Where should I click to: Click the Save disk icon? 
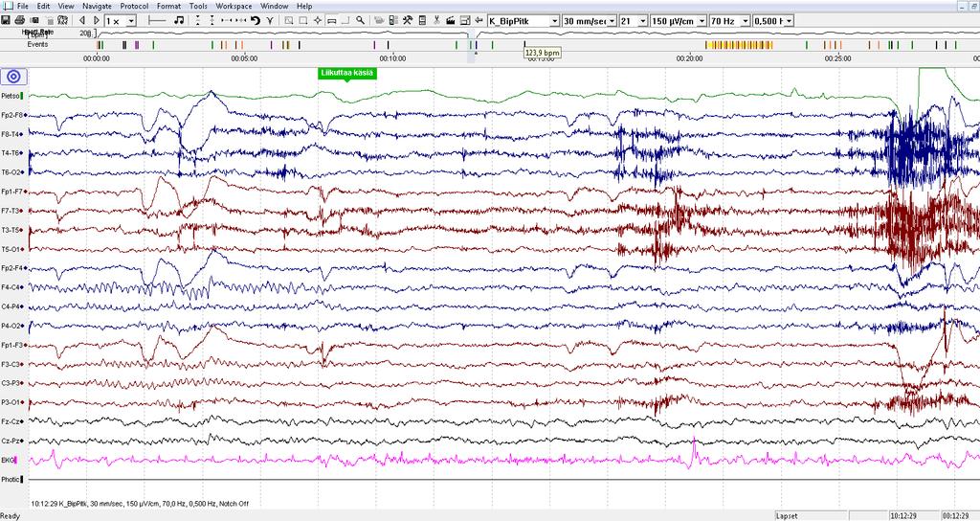pos(6,21)
